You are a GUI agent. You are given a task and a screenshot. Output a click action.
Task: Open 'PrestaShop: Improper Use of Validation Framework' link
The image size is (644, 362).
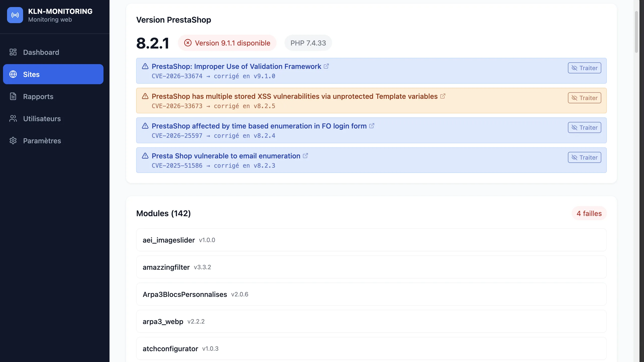tap(236, 66)
